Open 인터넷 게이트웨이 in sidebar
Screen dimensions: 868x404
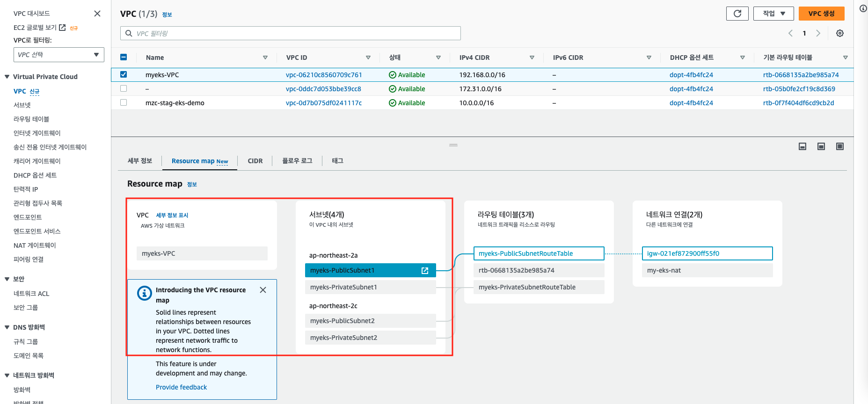37,133
